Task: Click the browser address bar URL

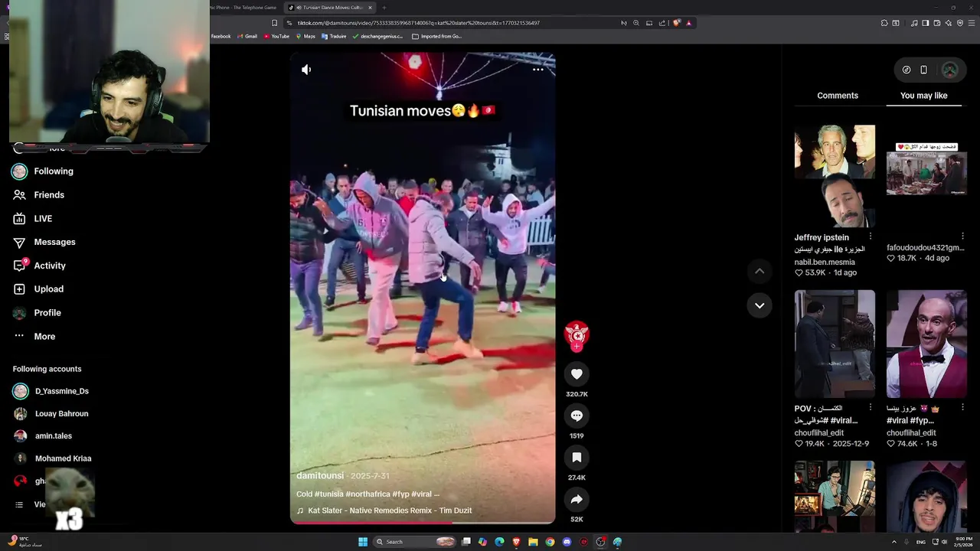Action: point(419,23)
